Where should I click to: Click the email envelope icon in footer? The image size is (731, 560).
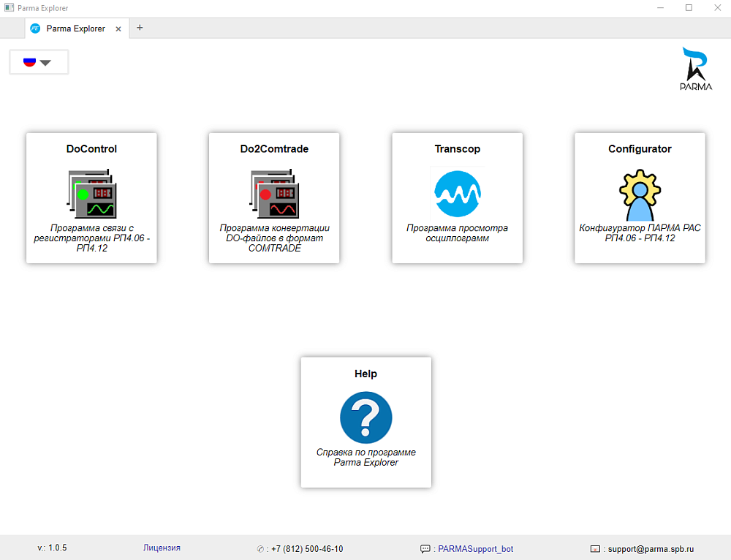click(x=595, y=549)
